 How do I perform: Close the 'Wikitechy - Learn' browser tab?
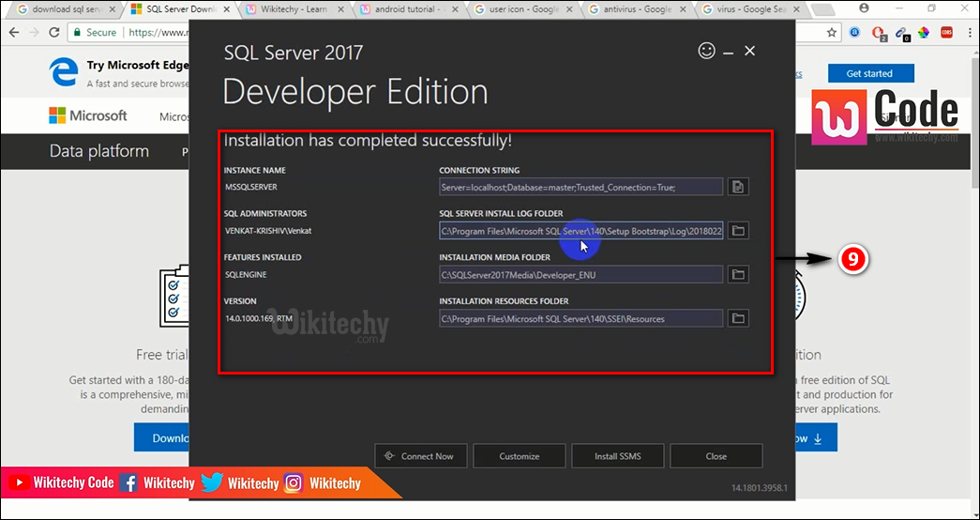pos(339,9)
